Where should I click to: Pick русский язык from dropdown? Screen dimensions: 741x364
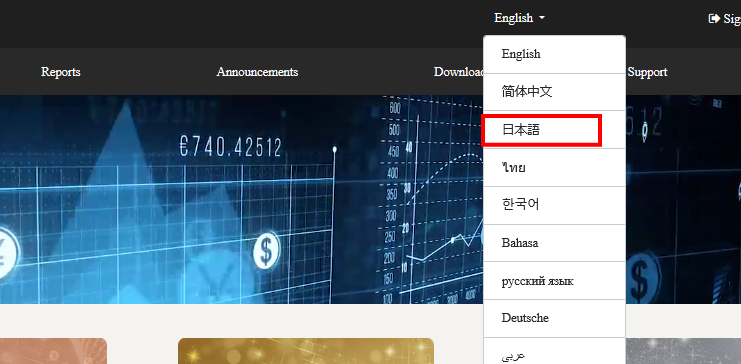coord(554,281)
